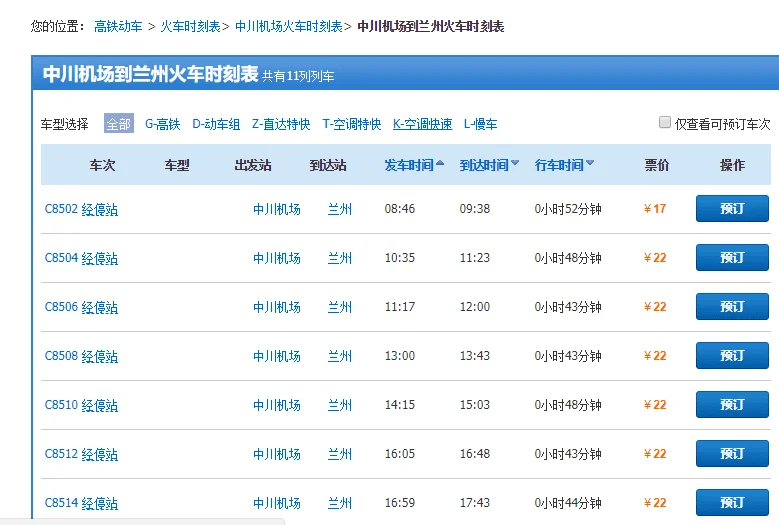Image resolution: width=779 pixels, height=525 pixels.
Task: Filter by G-高铁 train type
Action: point(162,124)
